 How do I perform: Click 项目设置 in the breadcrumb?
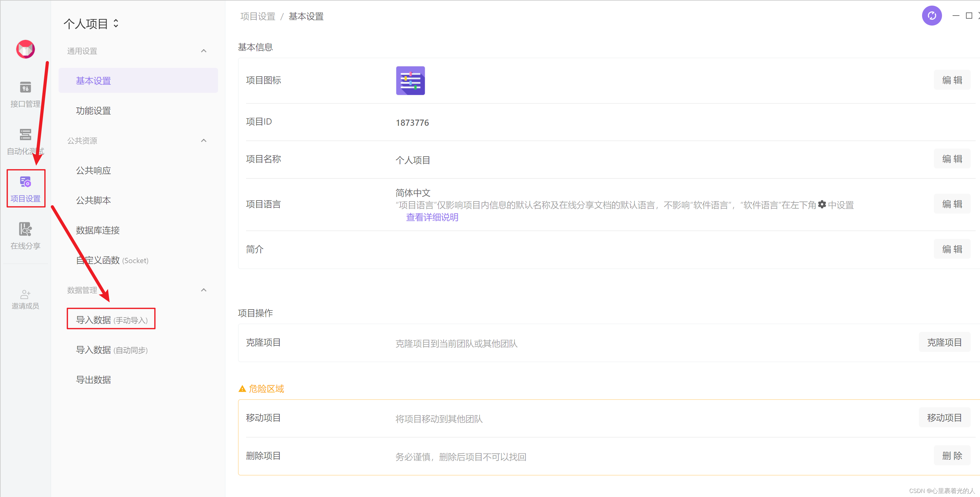[x=258, y=17]
